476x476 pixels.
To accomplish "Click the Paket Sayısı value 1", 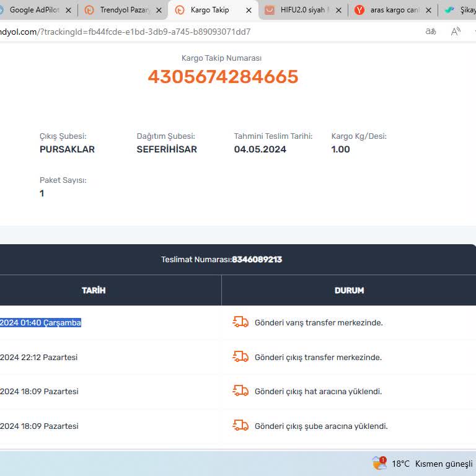I will coord(42,193).
